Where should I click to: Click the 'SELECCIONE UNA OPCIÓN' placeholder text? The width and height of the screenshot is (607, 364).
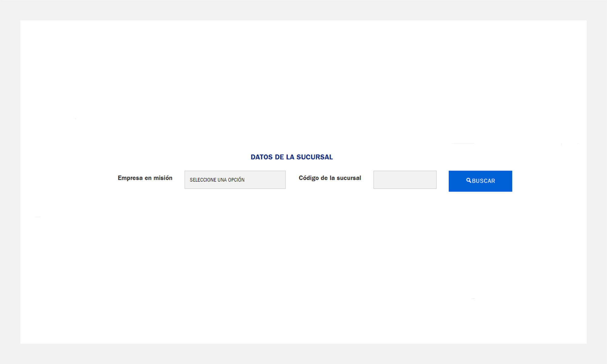coord(217,180)
